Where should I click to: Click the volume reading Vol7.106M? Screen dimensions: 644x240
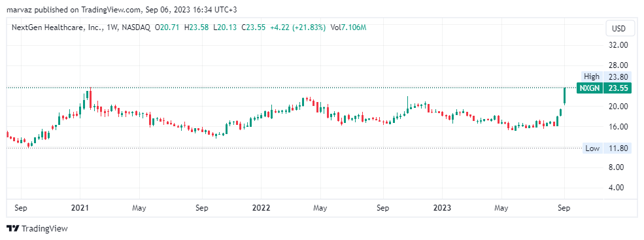pyautogui.click(x=348, y=27)
